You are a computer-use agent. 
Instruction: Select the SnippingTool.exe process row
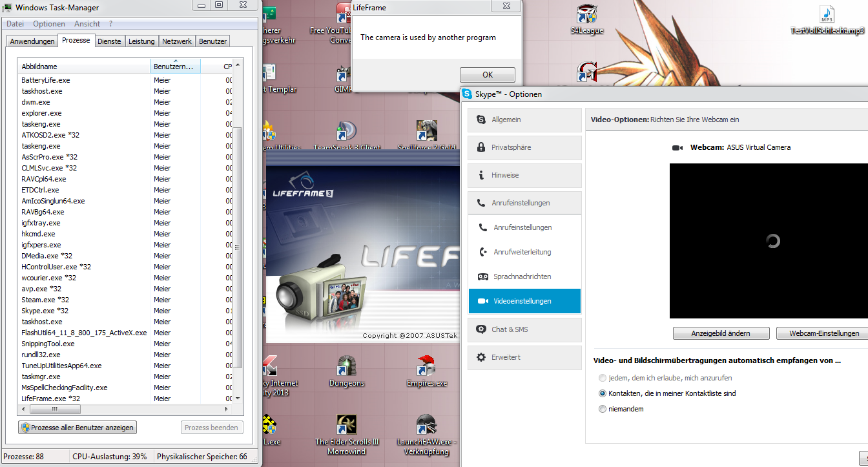pos(125,344)
